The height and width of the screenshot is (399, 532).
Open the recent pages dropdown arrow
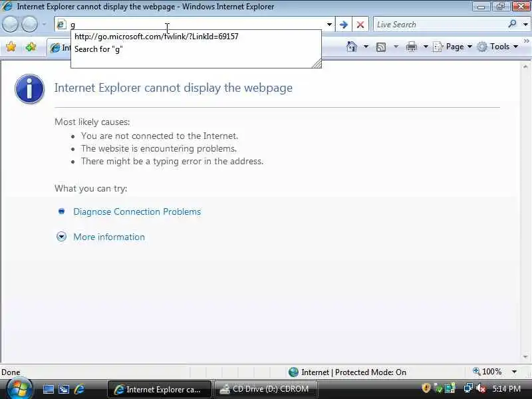[44, 25]
